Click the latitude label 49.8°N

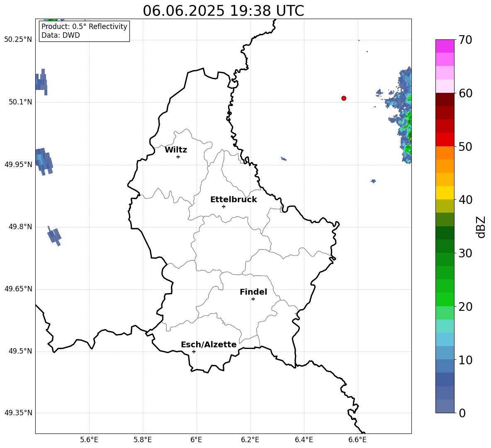point(20,227)
